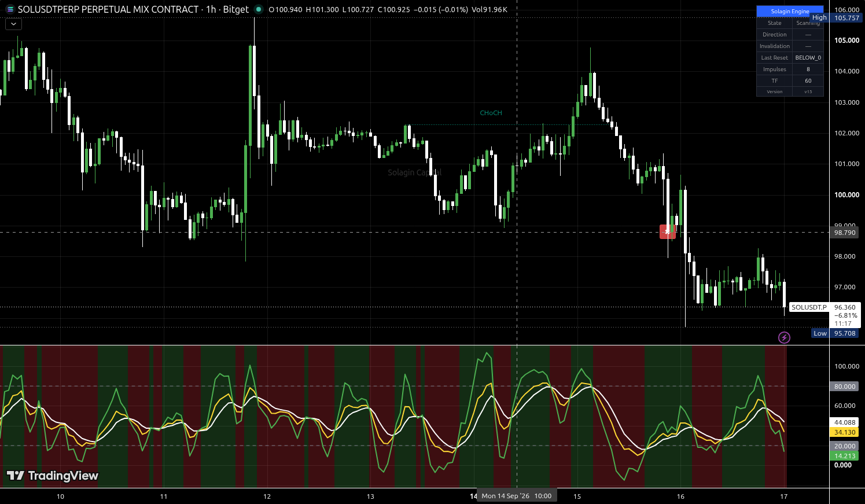This screenshot has height=504, width=865.
Task: Click the low value L100.727
Action: point(358,10)
